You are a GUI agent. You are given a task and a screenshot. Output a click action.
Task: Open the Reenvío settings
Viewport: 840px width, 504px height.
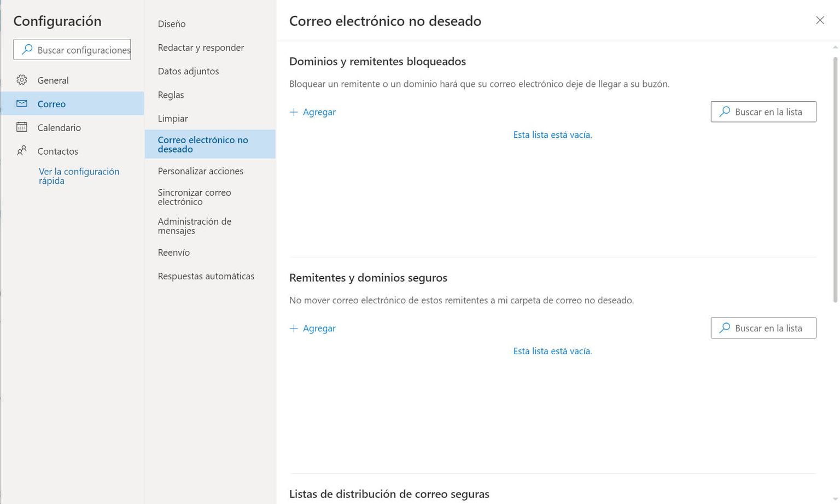tap(210, 253)
